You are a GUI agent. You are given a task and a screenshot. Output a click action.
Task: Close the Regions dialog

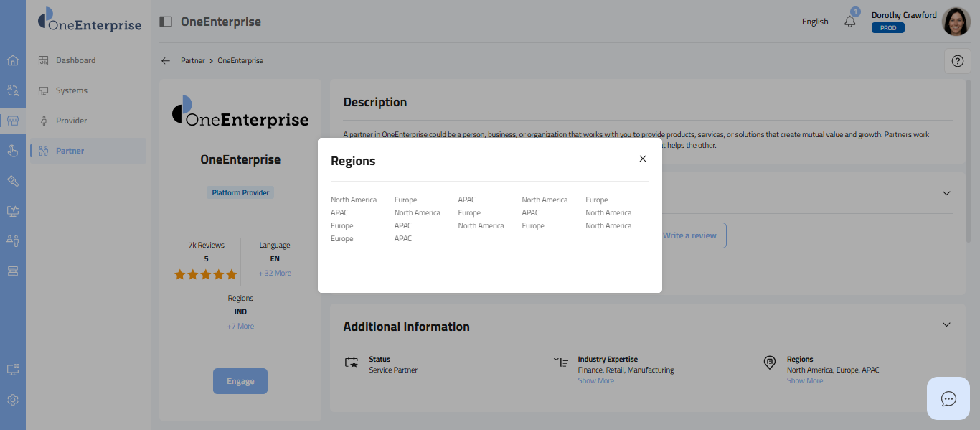click(x=642, y=159)
